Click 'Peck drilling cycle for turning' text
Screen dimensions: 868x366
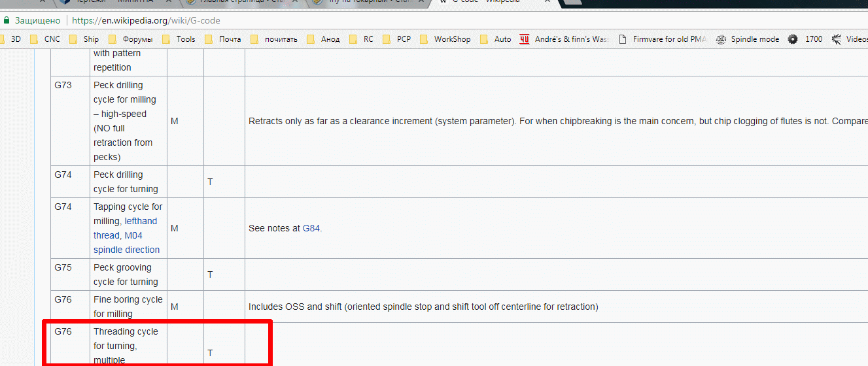tap(126, 182)
